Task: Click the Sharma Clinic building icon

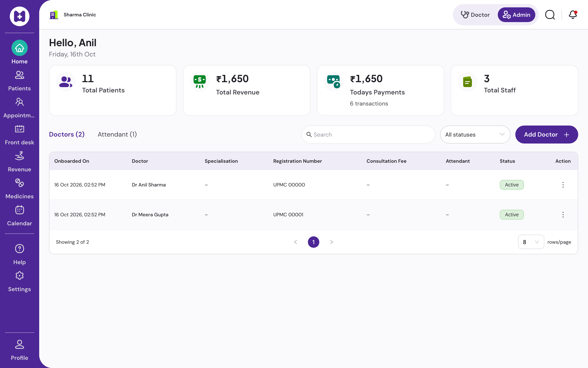Action: (x=54, y=15)
